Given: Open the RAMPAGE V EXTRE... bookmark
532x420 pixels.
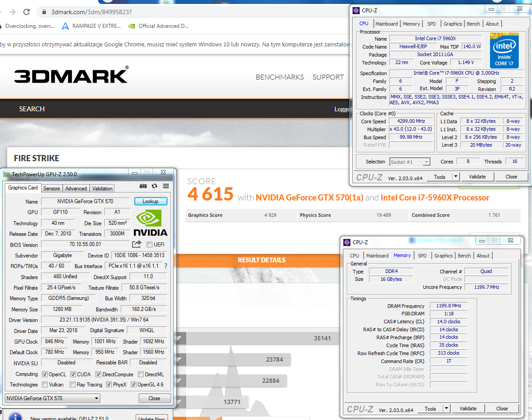Looking at the screenshot, I should pyautogui.click(x=91, y=26).
